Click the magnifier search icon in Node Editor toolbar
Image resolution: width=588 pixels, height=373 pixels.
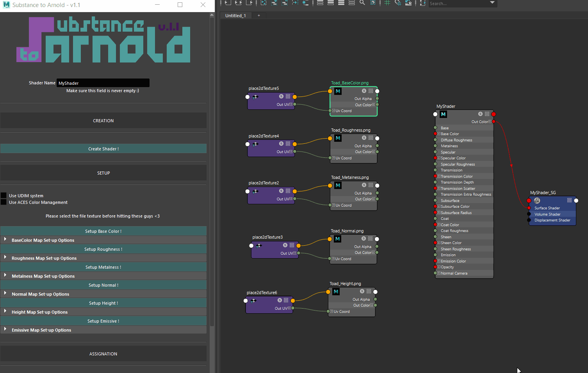(362, 3)
